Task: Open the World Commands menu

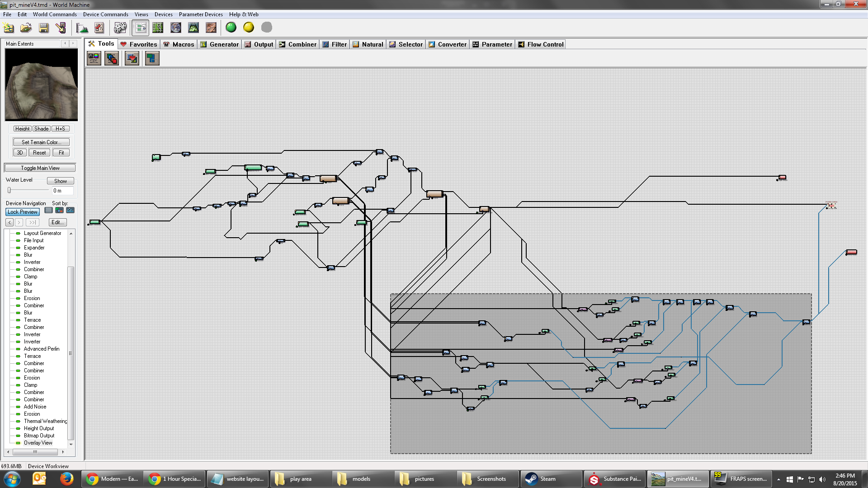Action: coord(55,14)
